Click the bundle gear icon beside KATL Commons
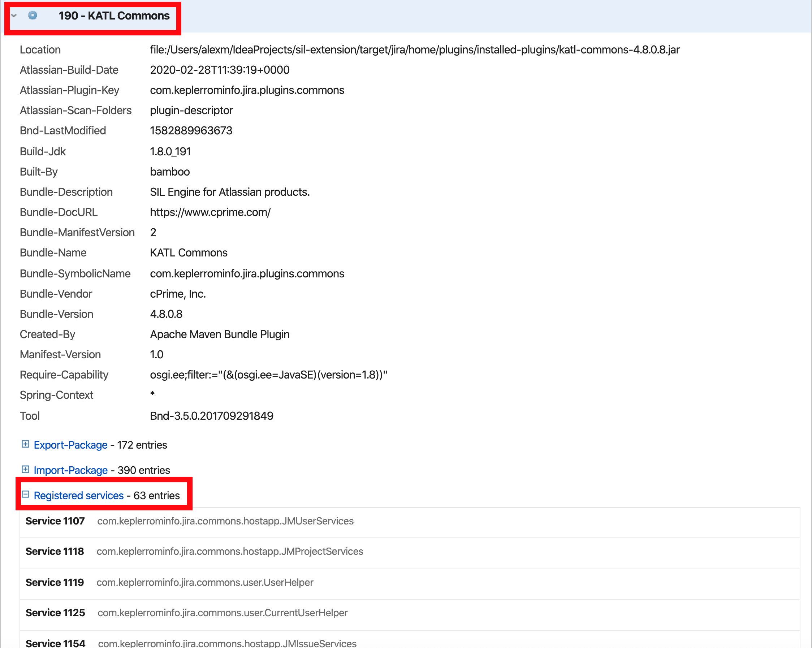 tap(33, 16)
